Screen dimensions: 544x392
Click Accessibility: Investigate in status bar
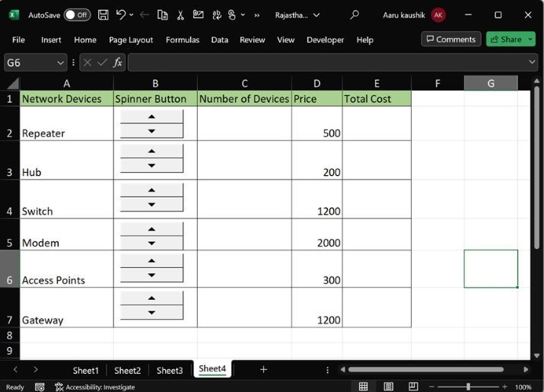94,387
